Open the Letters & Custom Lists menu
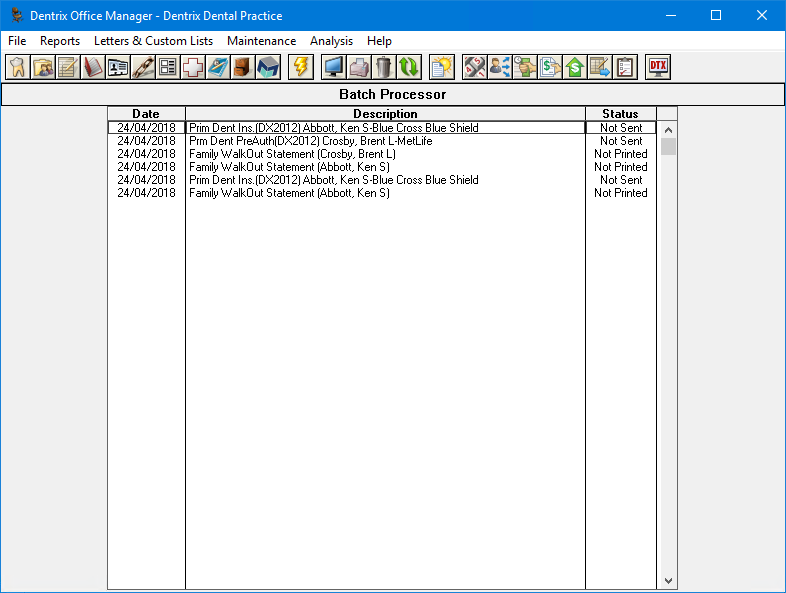 click(x=153, y=41)
